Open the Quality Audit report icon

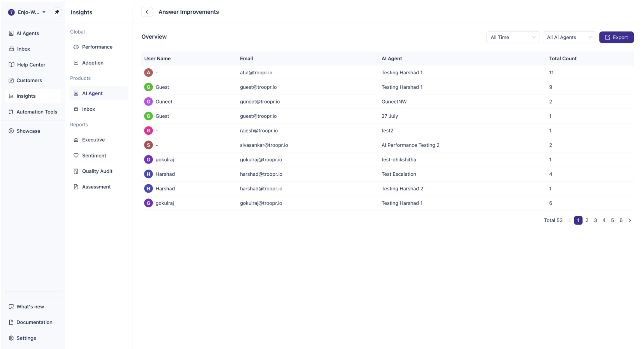(x=76, y=171)
